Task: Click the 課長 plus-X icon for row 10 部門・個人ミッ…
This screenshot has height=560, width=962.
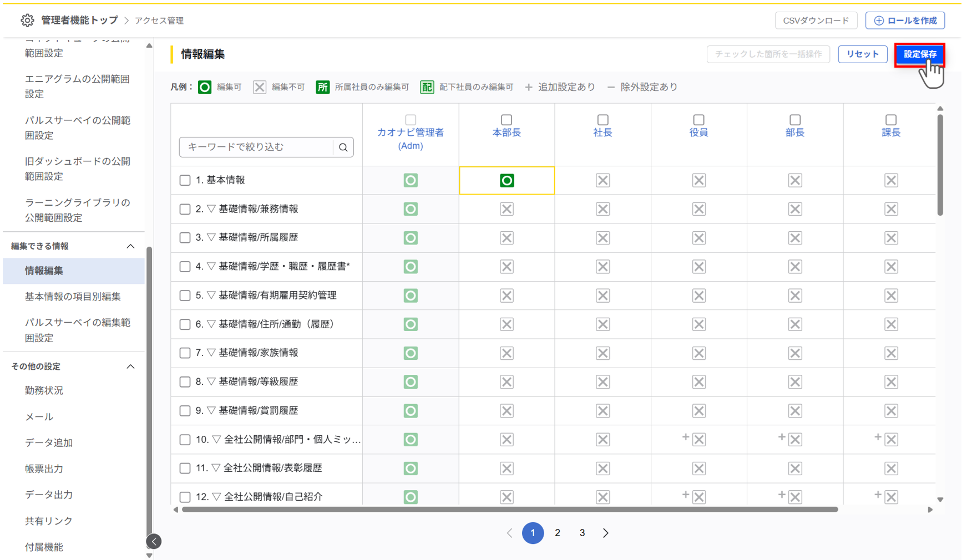Action: point(891,440)
